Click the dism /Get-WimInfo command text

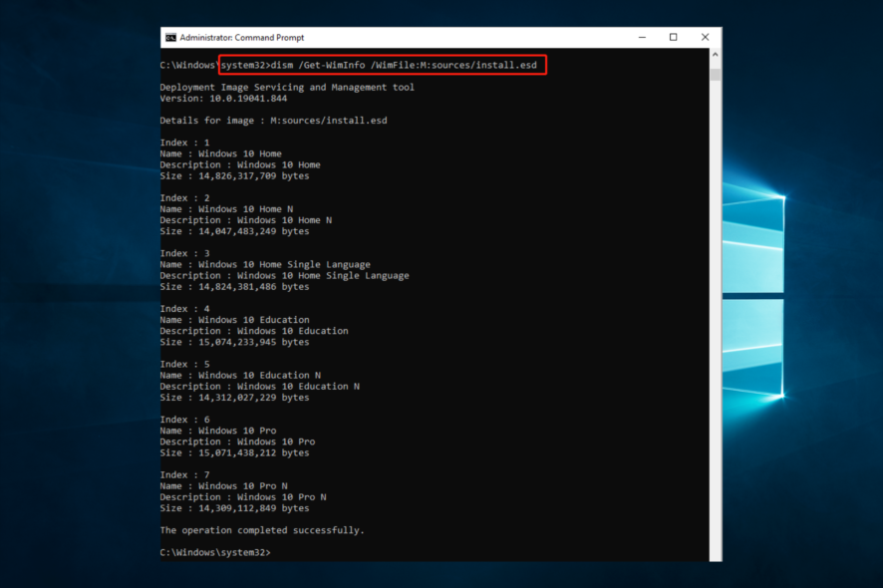(404, 66)
